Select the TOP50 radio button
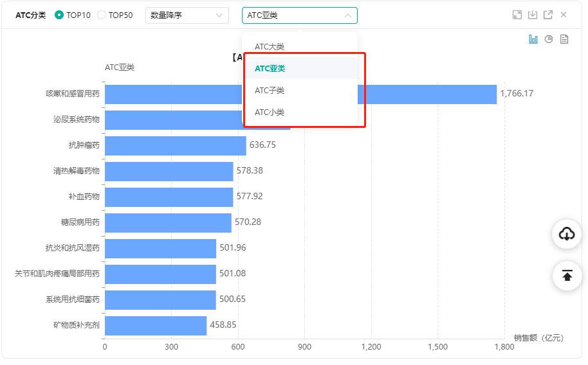 click(x=102, y=15)
